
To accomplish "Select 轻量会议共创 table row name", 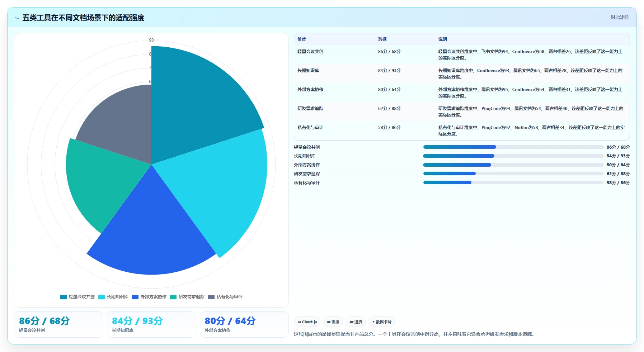I will (x=310, y=52).
